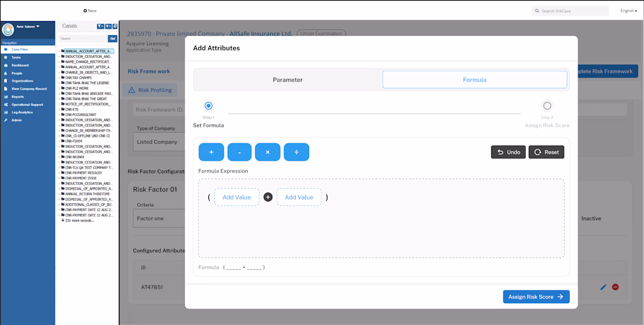Viewport: 644px width, 325px height.
Task: Click the refresh icon in Cases panel
Action: point(115,26)
